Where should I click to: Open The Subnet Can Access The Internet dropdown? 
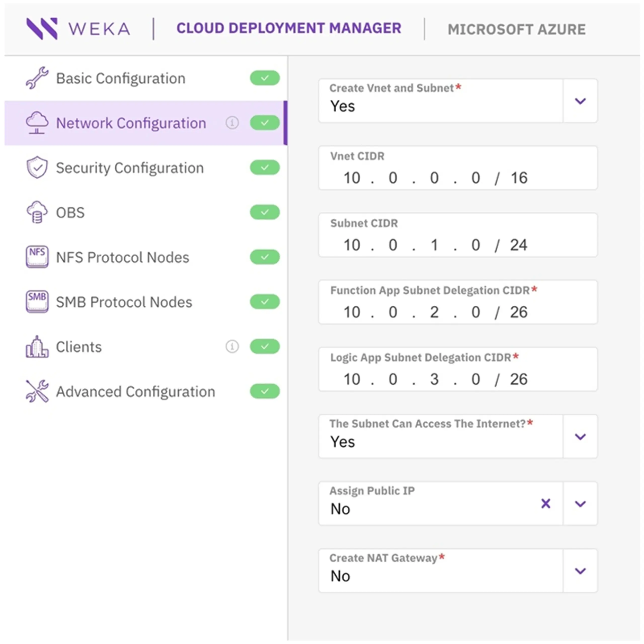580,436
